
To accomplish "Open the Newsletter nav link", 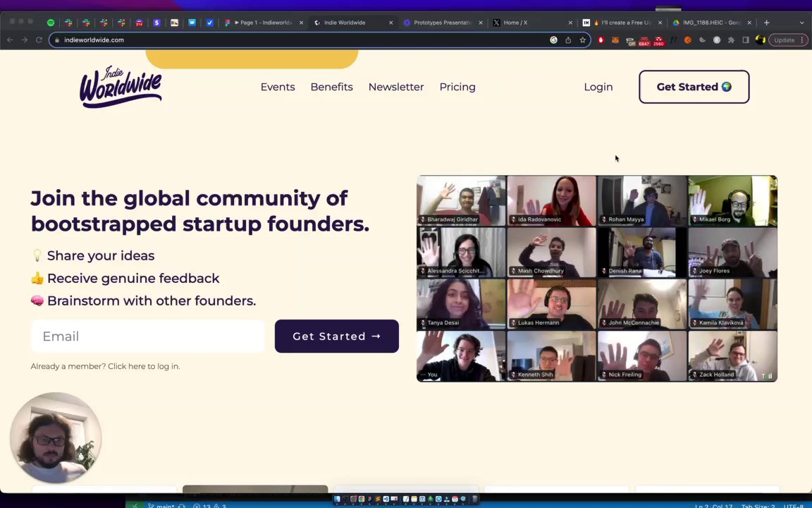I will tap(396, 87).
